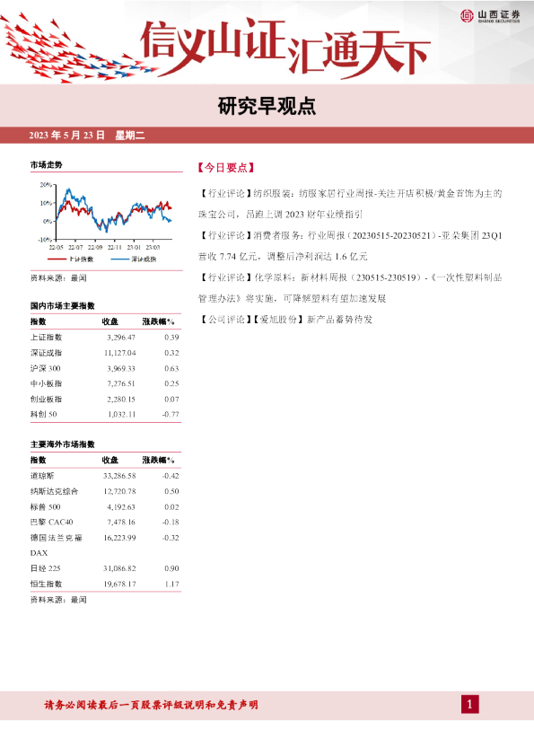Image resolution: width=534 pixels, height=756 pixels.
Task: Select the 恒生指数 row
Action: (x=105, y=584)
